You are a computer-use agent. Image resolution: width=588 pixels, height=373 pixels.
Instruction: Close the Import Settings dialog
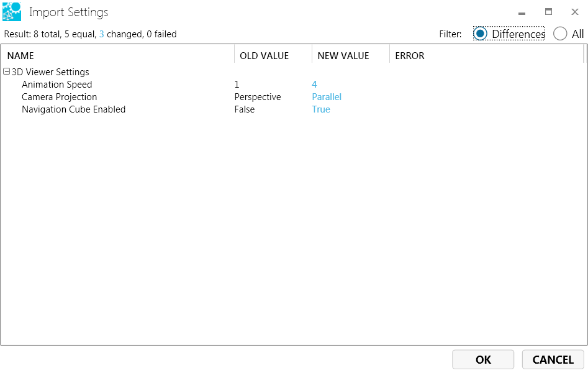[x=574, y=12]
